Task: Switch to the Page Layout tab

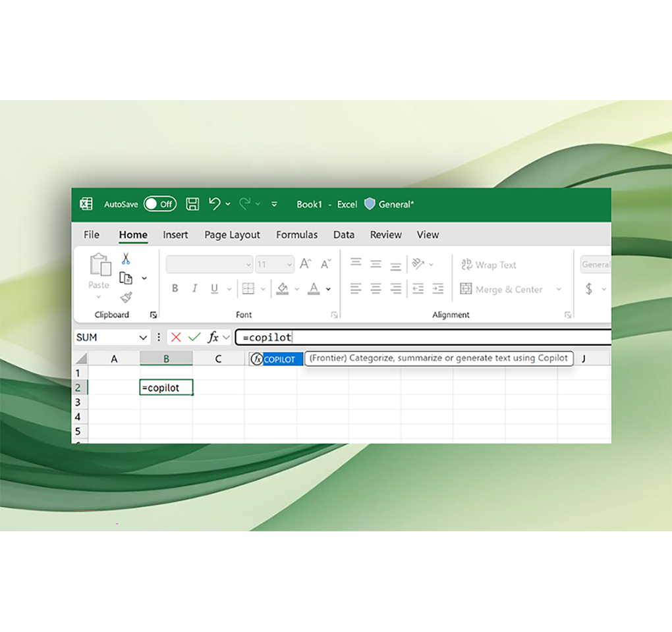Action: pos(233,234)
